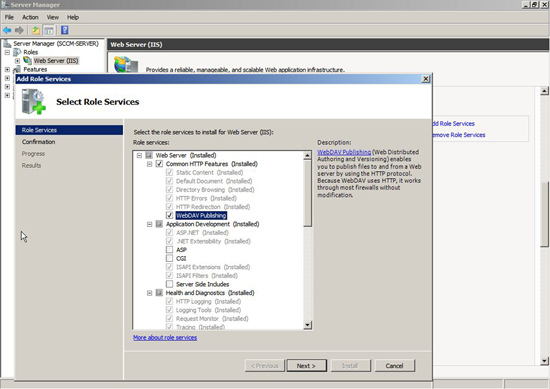Image resolution: width=550 pixels, height=389 pixels.
Task: Collapse the Health and Diagnostics node
Action: click(x=149, y=293)
